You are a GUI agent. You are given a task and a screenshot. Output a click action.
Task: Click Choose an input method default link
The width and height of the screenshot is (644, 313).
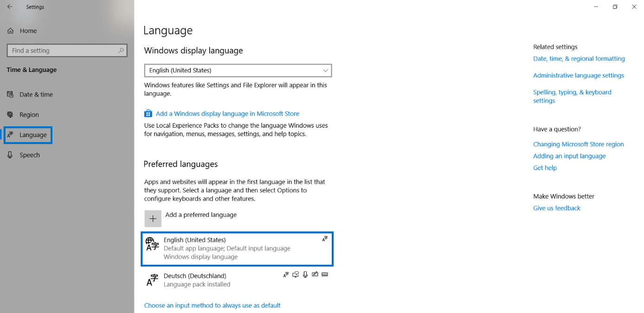pos(212,305)
